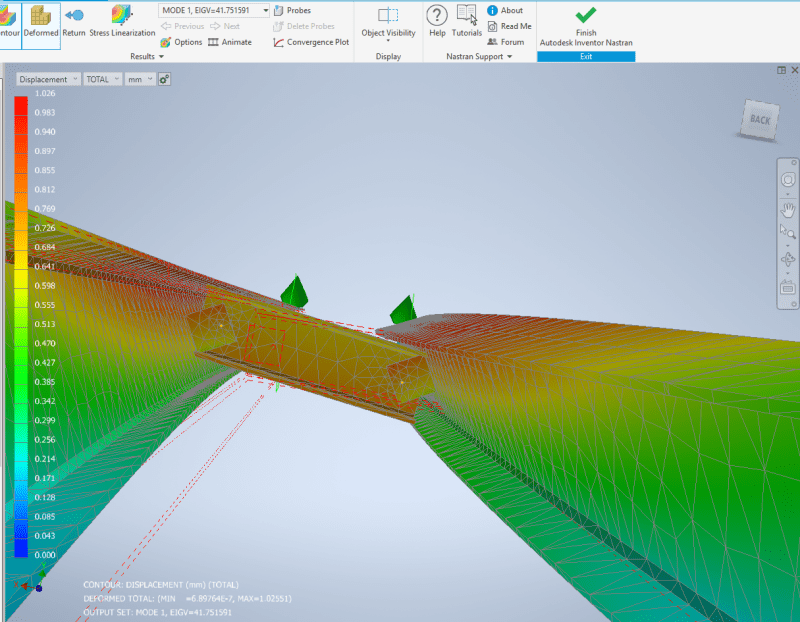Screen dimensions: 800x622
Task: Select the left green constraint cone
Action: pos(294,292)
